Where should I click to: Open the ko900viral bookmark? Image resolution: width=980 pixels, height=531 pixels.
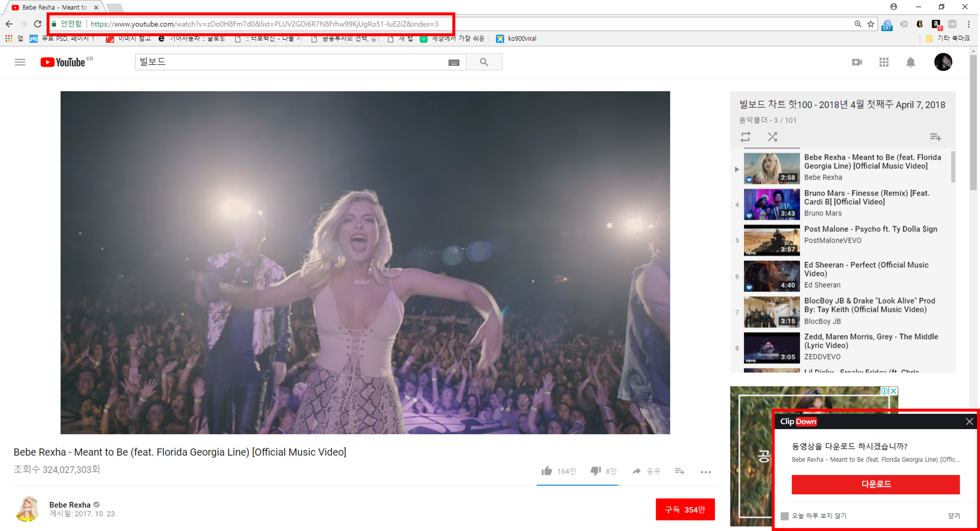coord(517,38)
